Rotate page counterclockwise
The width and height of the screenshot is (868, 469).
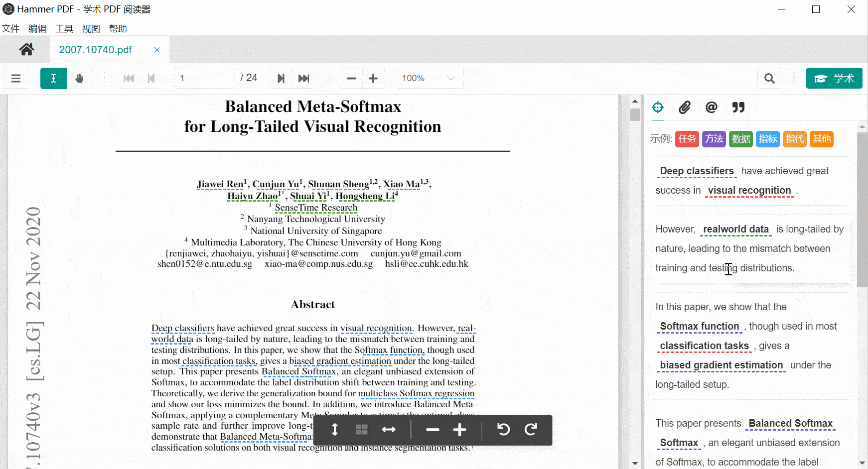(x=504, y=430)
